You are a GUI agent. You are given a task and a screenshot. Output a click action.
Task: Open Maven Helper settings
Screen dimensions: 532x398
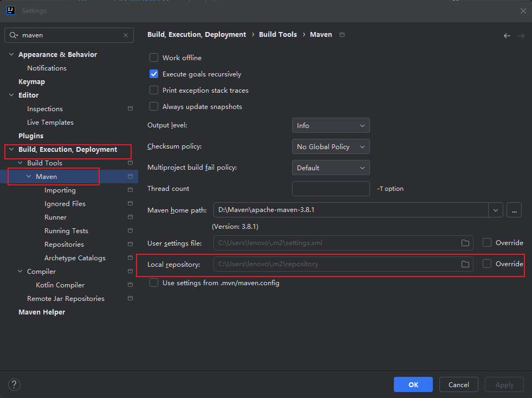[42, 312]
